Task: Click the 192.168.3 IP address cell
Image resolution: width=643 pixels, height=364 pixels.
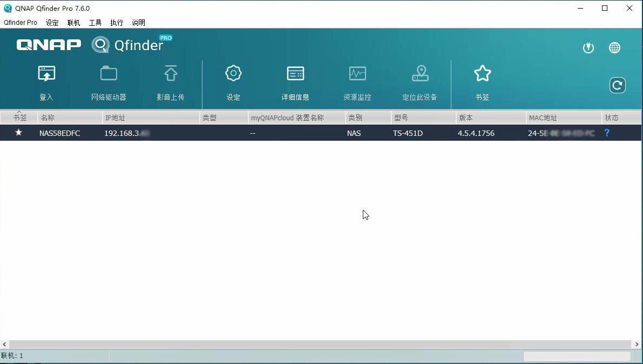Action: point(127,133)
